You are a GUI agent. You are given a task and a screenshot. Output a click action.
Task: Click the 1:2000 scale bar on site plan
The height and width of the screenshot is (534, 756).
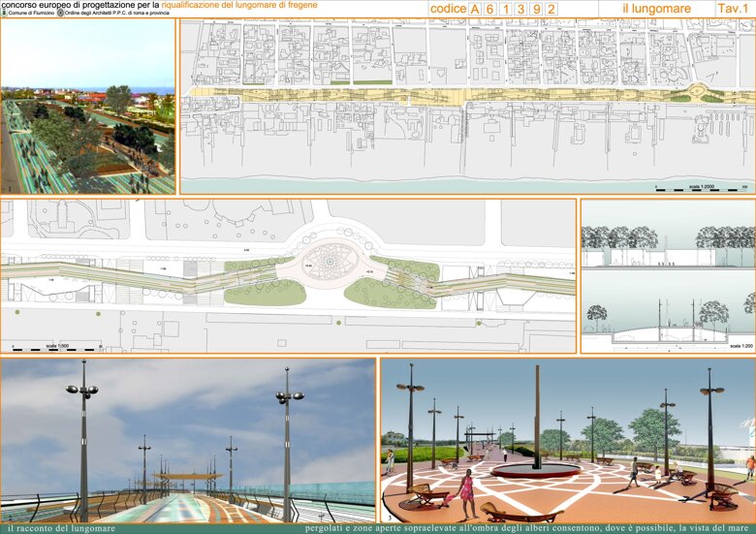click(x=702, y=188)
